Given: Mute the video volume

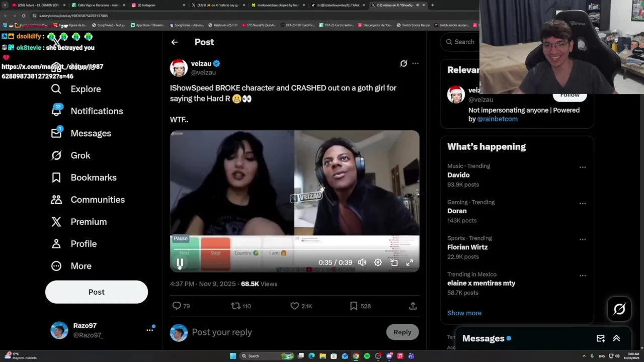Looking at the screenshot, I should pos(362,262).
